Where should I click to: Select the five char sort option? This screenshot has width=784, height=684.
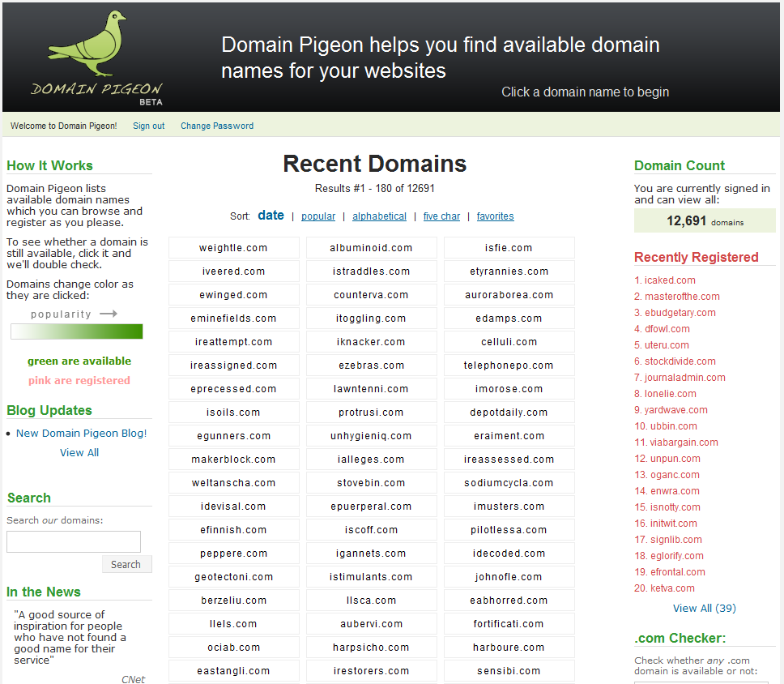coord(441,216)
